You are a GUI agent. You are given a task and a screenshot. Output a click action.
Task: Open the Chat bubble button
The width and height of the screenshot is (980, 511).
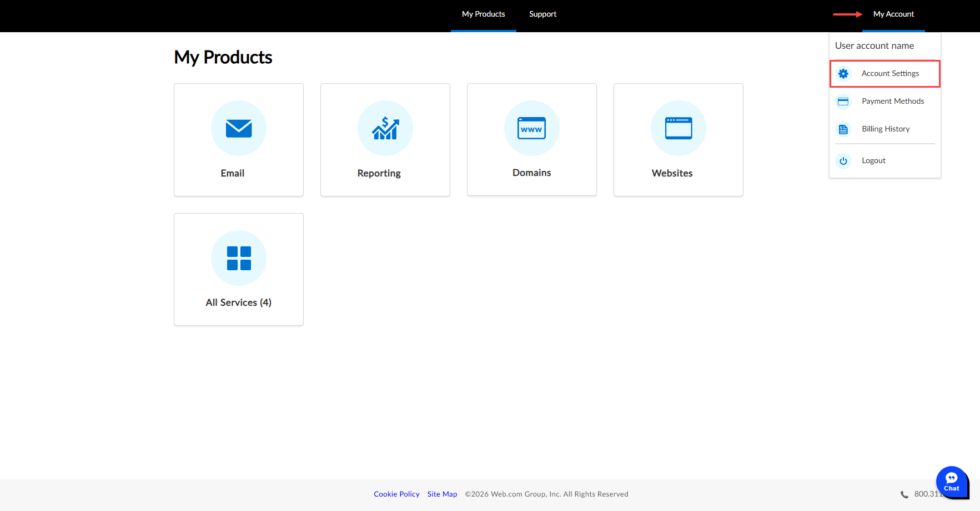pyautogui.click(x=952, y=482)
